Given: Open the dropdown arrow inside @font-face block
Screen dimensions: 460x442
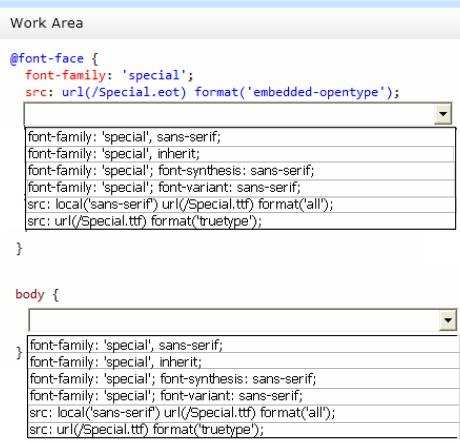Looking at the screenshot, I should 443,114.
